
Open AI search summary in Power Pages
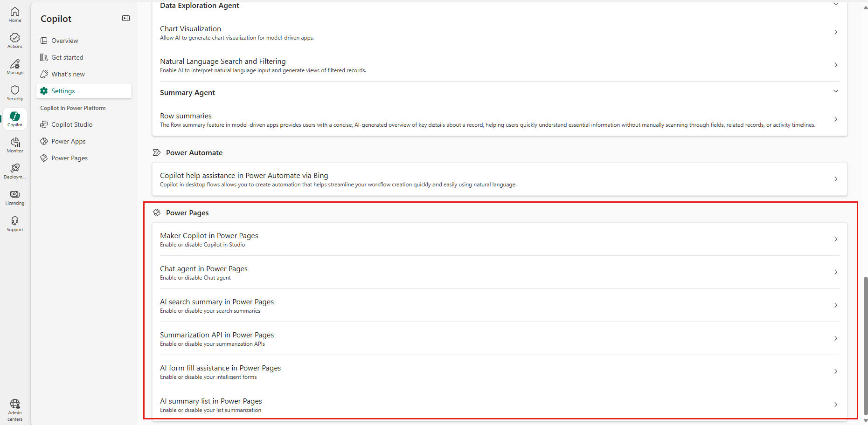(500, 305)
